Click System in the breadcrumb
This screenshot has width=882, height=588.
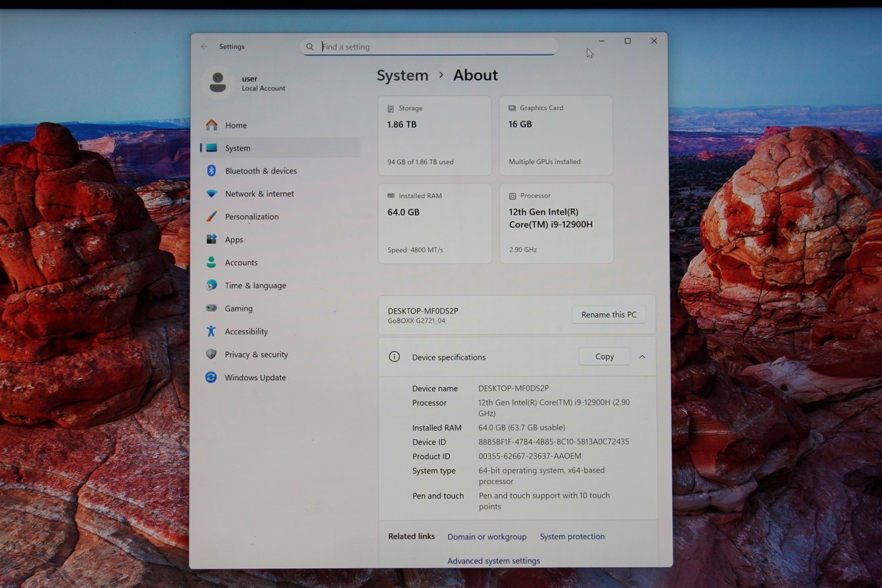tap(402, 75)
